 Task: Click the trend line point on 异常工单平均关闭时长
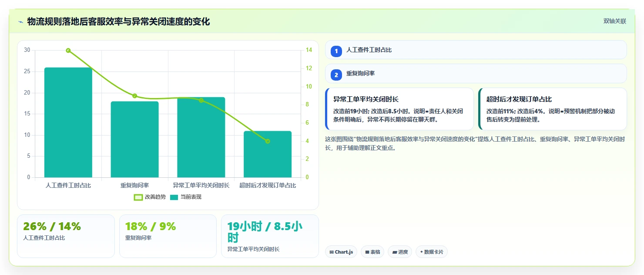201,100
